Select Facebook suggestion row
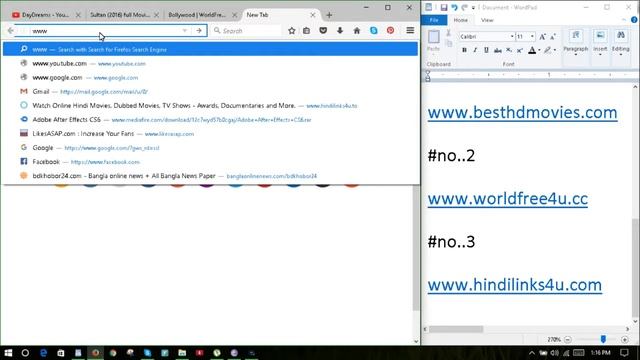 [x=211, y=162]
